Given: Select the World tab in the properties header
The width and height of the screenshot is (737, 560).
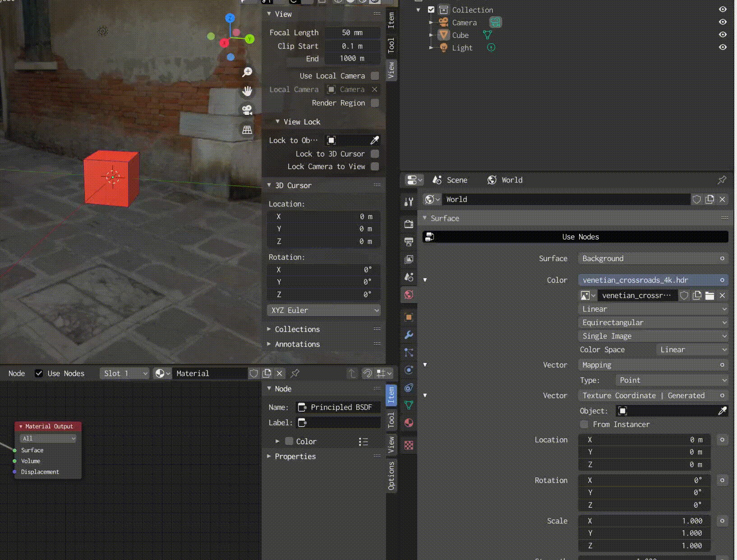Looking at the screenshot, I should [x=505, y=180].
